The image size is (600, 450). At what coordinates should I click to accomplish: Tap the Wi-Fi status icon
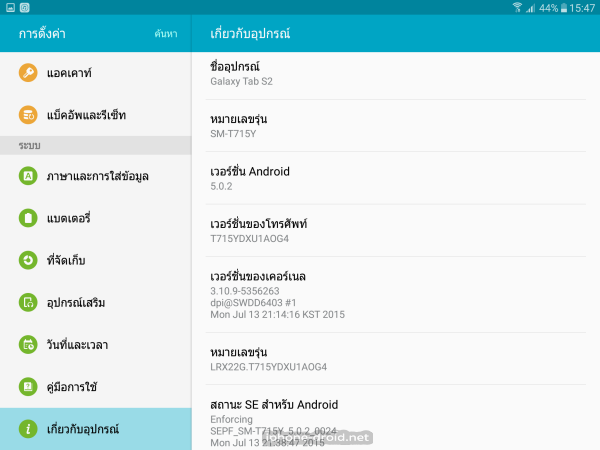pos(517,7)
